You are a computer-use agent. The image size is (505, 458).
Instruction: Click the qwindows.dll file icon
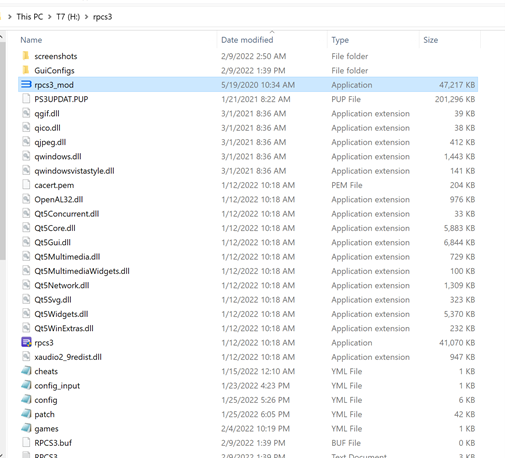pos(26,156)
